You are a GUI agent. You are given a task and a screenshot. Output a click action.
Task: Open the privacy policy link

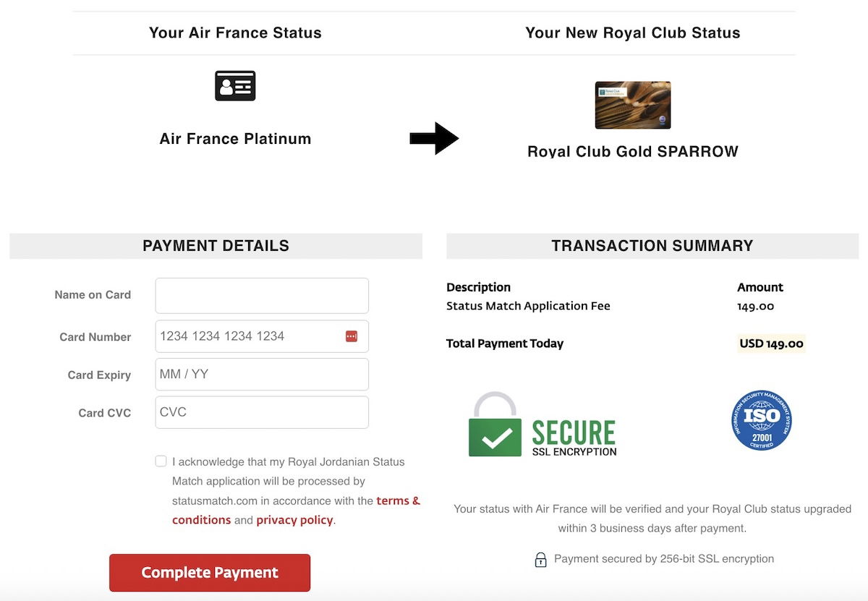(294, 520)
